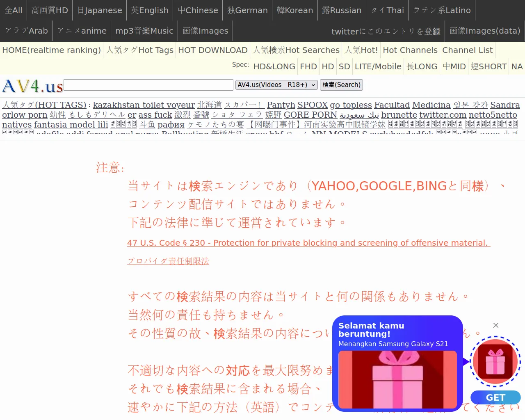
Task: Select the Hot Tags menu item
Action: tap(139, 50)
